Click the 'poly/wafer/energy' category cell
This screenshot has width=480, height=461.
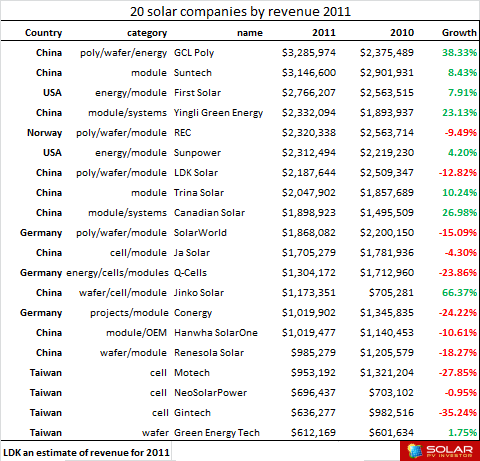123,53
